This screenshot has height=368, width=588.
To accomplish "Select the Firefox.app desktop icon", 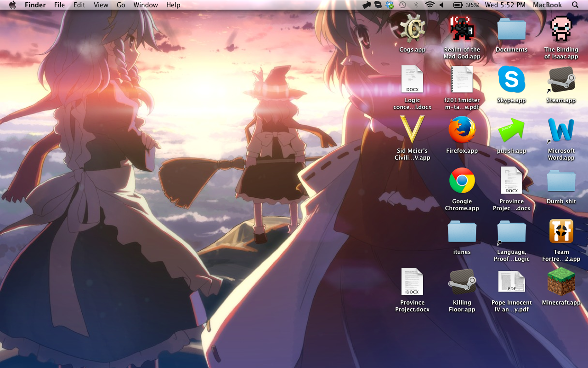I will [462, 130].
